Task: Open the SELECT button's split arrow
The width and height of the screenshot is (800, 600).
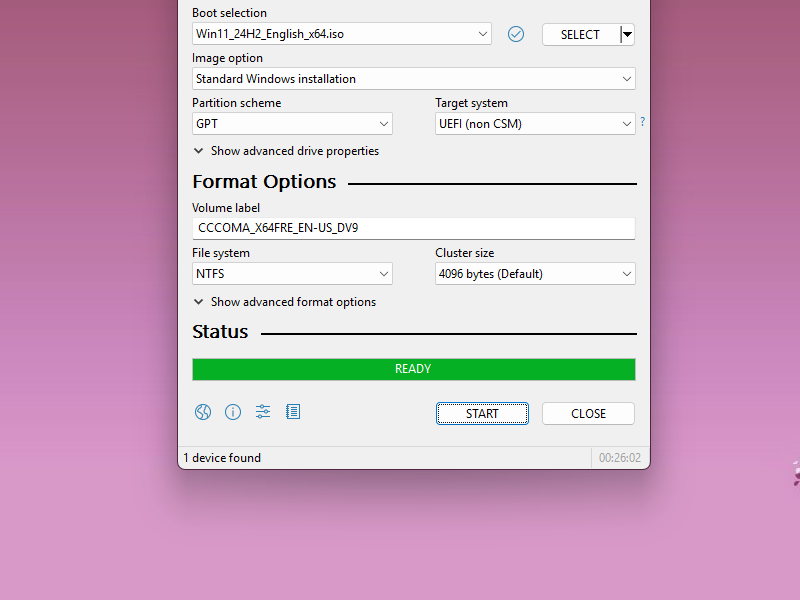Action: coord(627,34)
